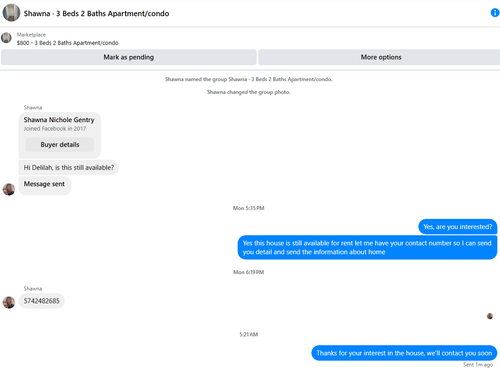Click the Marketplace label under the header
The width and height of the screenshot is (500, 368).
pyautogui.click(x=31, y=35)
